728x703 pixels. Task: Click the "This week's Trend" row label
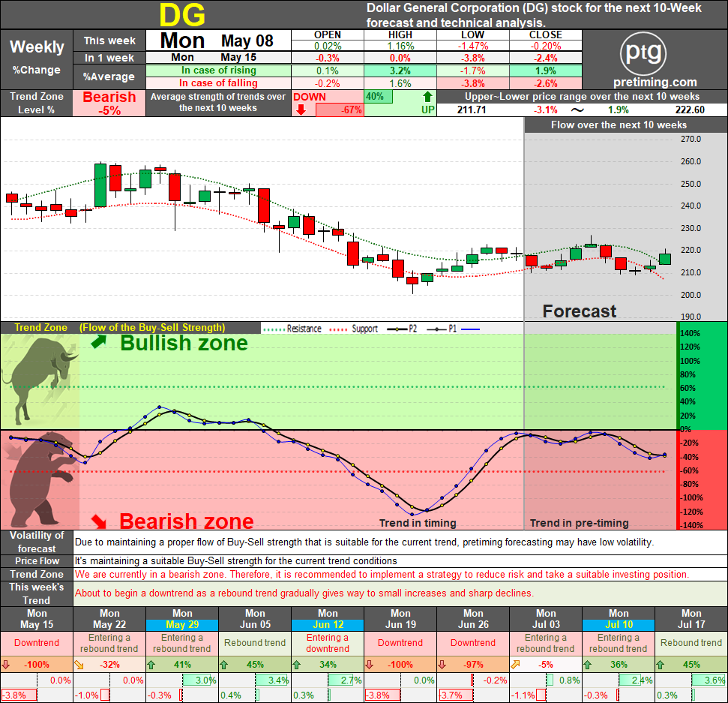(x=37, y=593)
